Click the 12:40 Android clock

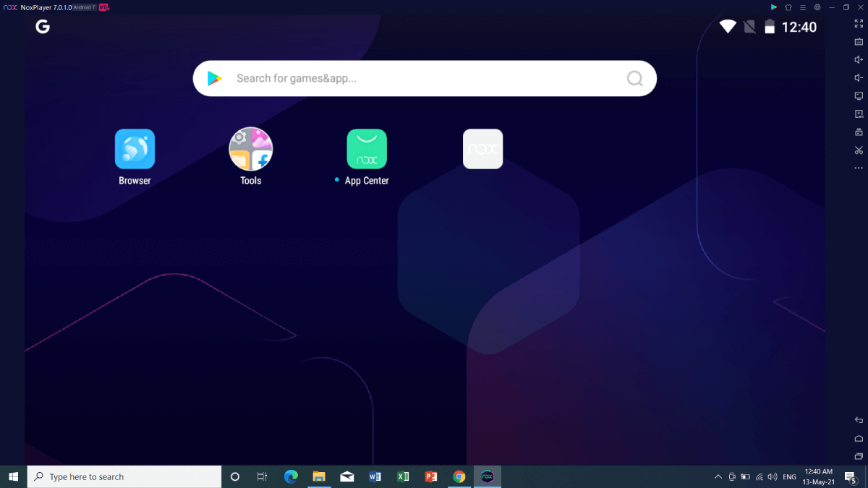(x=799, y=27)
